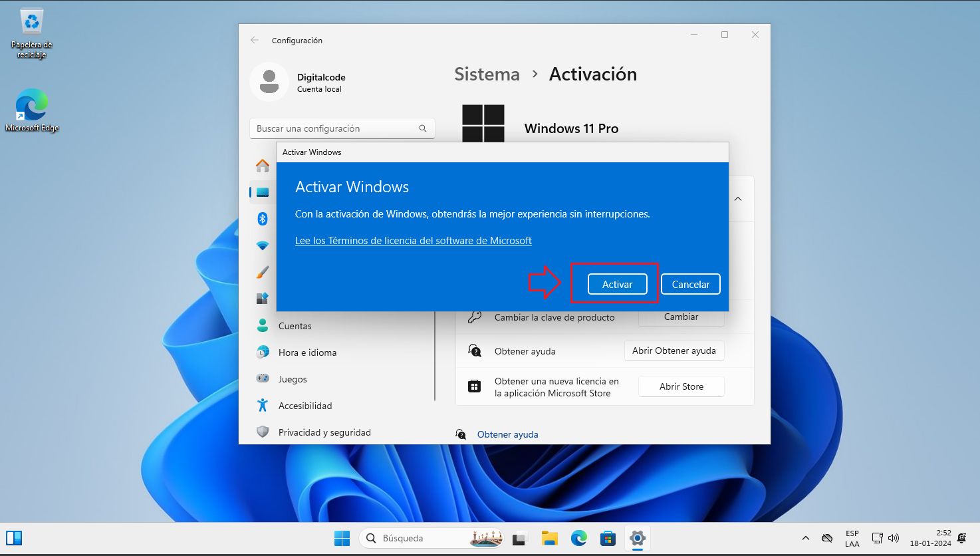Open the Personalización paintbrush icon

[x=263, y=272]
